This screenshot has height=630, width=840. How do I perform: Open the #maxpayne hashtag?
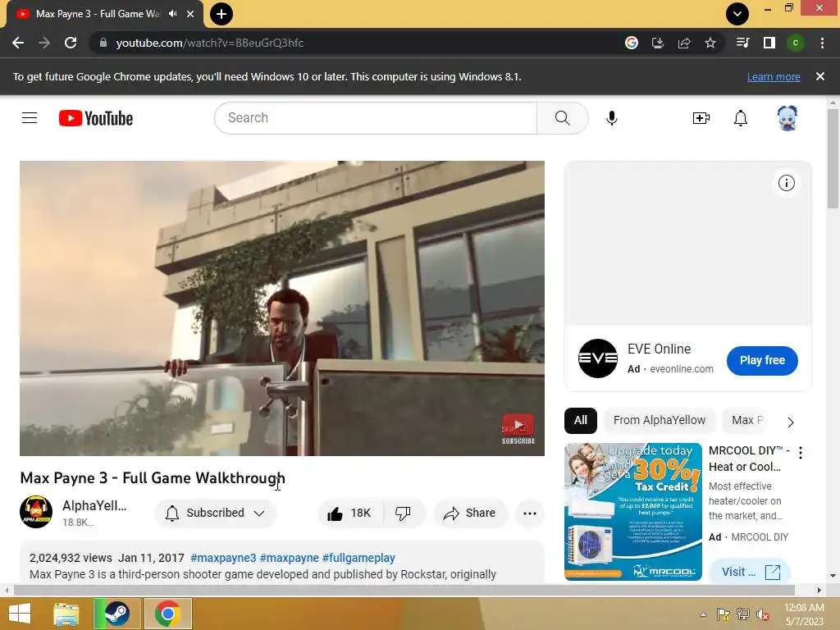coord(290,558)
